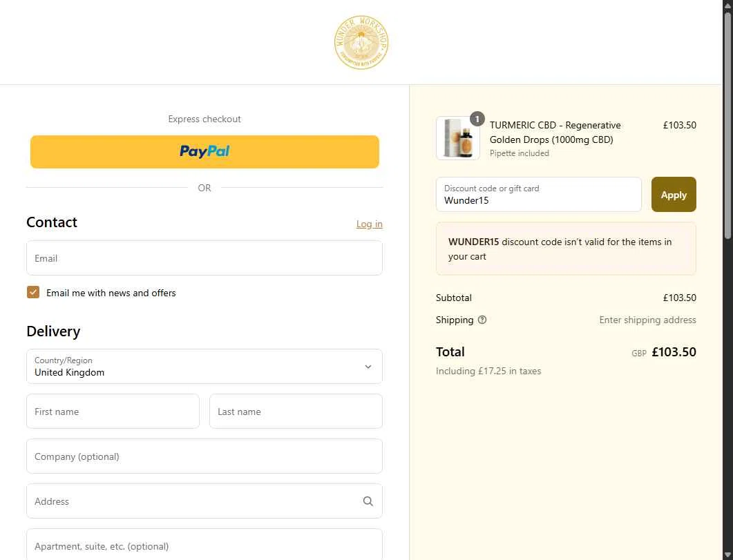Open the Country/Region dropdown
Image resolution: width=733 pixels, height=560 pixels.
[x=204, y=366]
